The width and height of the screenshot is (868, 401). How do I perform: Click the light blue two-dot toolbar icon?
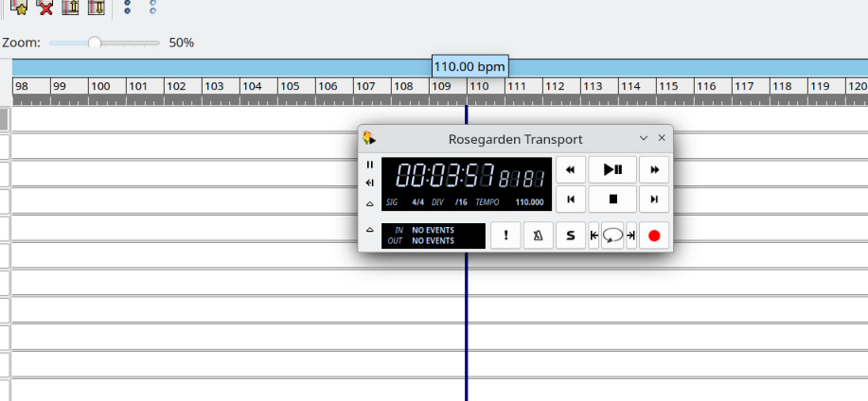point(152,7)
